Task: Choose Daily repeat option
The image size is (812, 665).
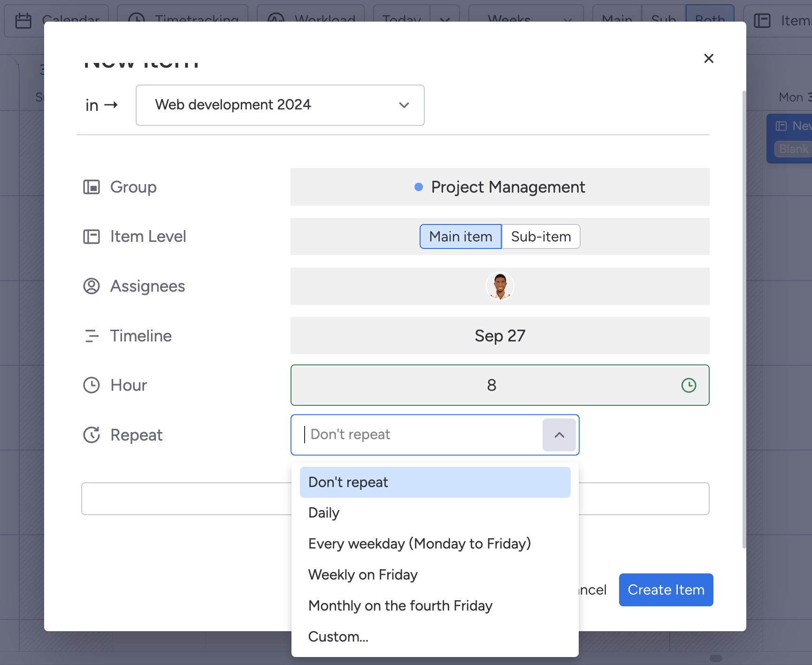Action: [x=324, y=513]
